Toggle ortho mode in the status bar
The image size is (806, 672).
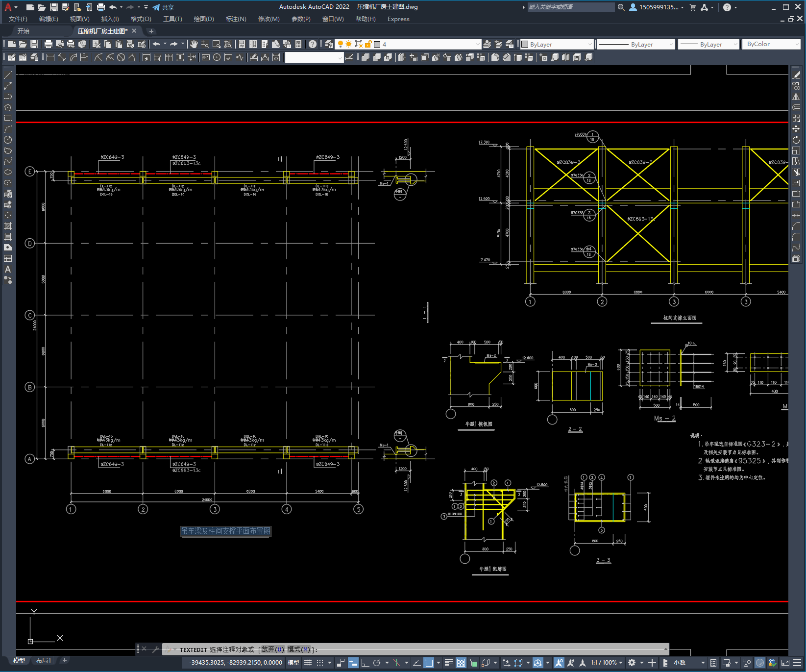[x=365, y=663]
